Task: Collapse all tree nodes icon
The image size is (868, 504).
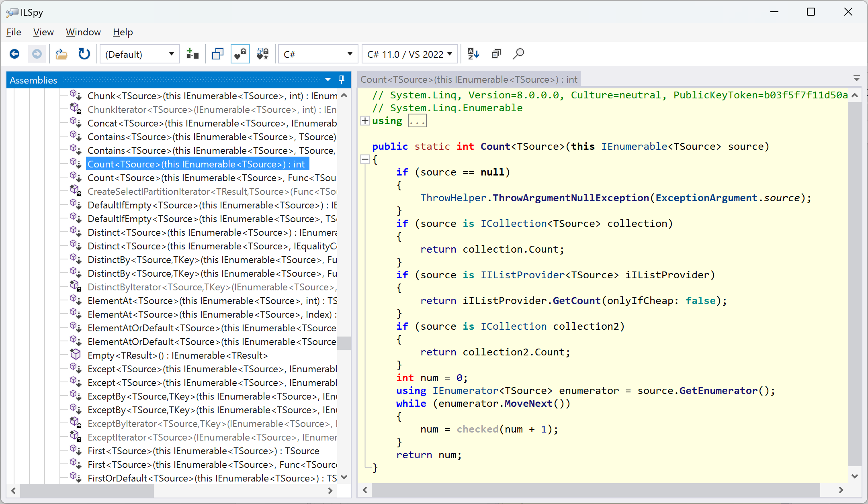Action: [496, 54]
